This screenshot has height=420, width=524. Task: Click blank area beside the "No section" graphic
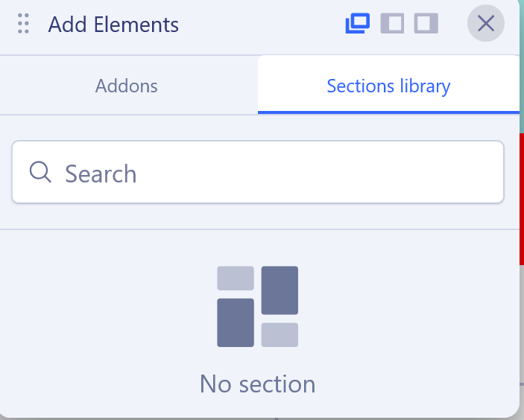112,313
